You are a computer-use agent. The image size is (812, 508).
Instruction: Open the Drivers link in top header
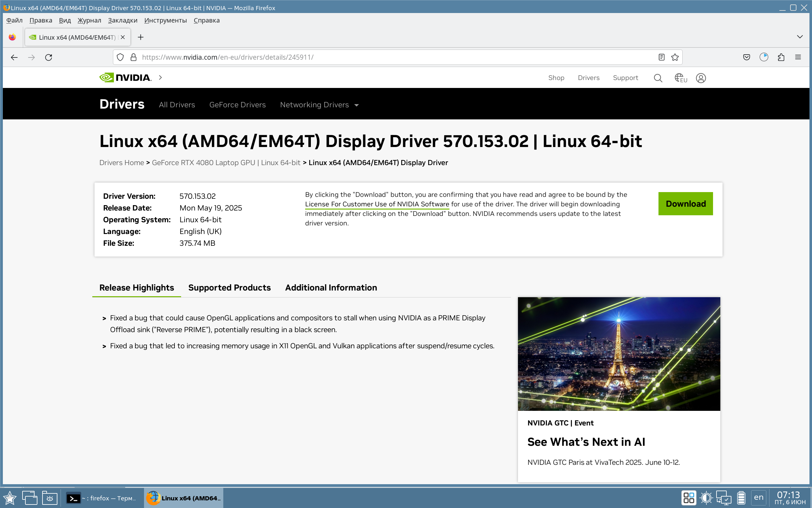(588, 77)
